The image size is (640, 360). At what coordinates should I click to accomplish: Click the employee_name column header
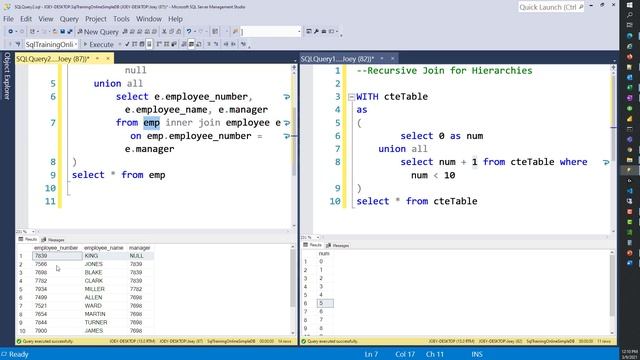click(x=104, y=248)
